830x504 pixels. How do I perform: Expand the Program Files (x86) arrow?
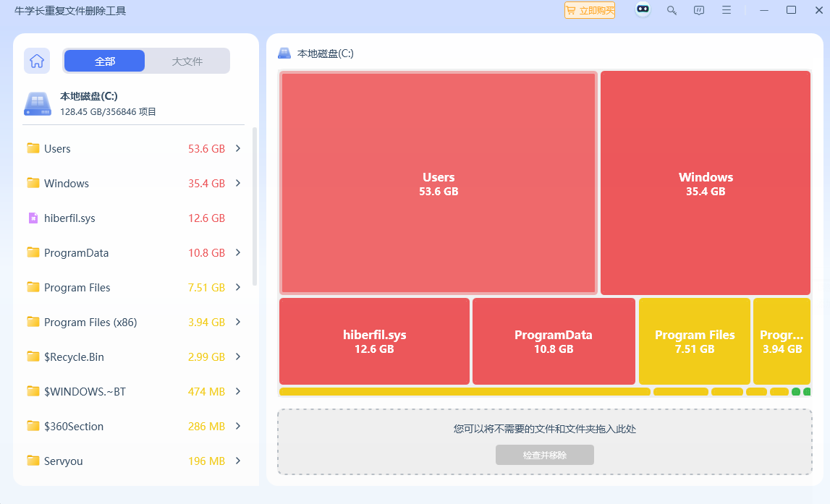238,322
